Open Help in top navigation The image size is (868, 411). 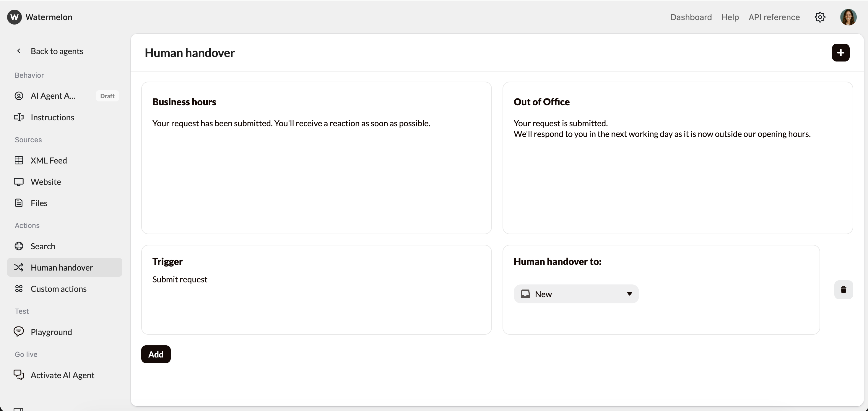click(730, 17)
